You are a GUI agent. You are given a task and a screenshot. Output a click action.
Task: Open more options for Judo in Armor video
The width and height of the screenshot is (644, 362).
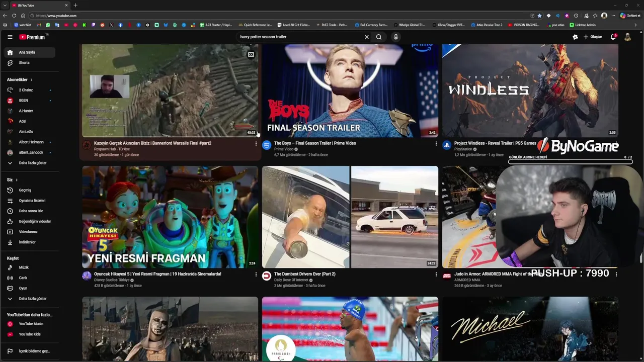616,275
